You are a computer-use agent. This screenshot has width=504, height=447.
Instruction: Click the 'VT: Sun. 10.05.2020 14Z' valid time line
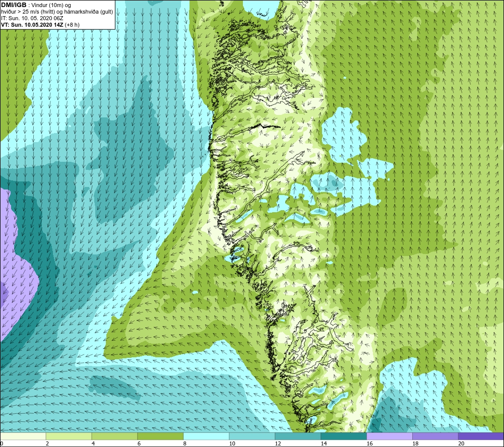pos(40,25)
